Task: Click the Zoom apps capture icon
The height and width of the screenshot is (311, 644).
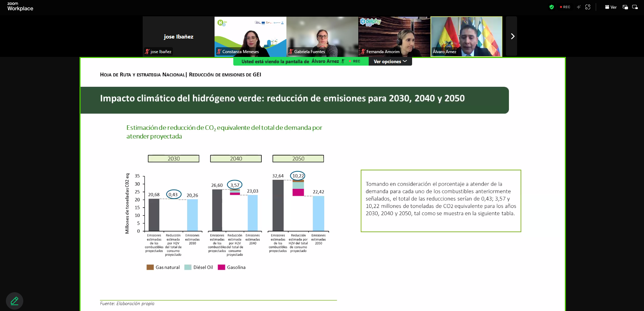Action: (588, 7)
